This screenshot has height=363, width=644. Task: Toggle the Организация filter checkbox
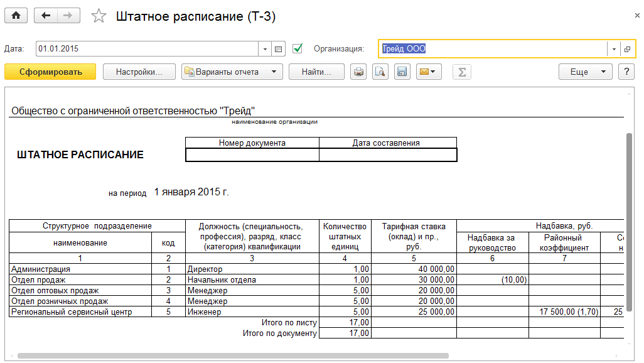click(298, 48)
